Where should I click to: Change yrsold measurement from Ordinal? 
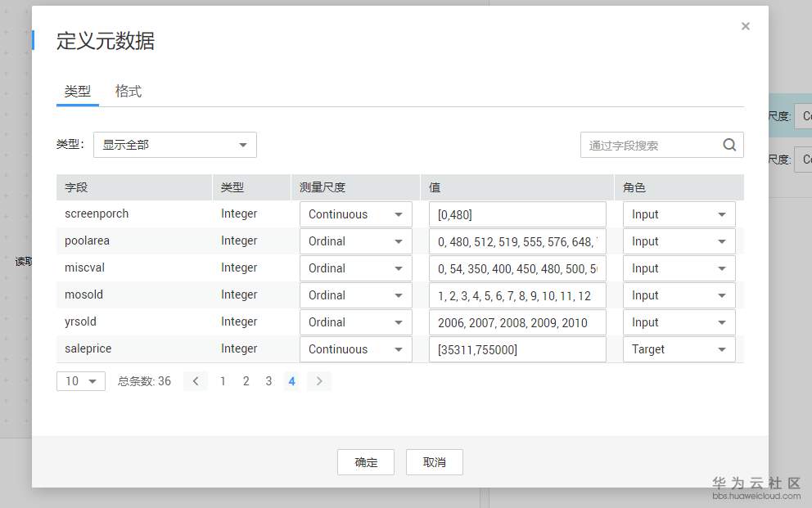tap(355, 322)
